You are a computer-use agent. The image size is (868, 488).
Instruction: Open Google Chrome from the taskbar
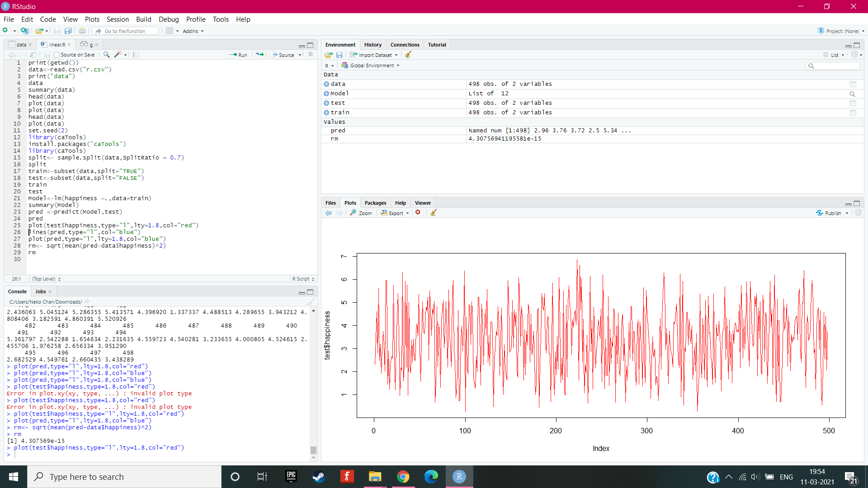pyautogui.click(x=403, y=476)
